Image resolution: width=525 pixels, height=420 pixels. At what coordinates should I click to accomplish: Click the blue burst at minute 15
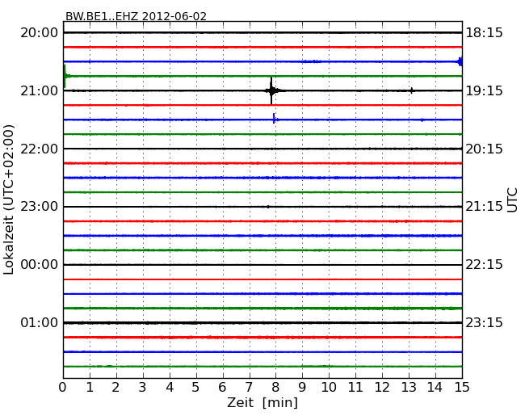460,61
